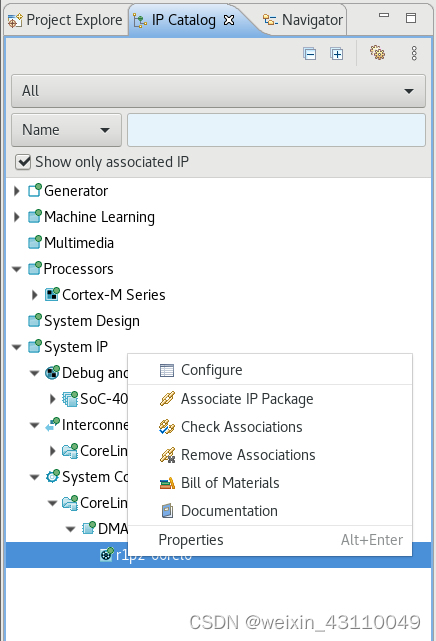Click the Configure icon in context menu
Screen dimensions: 436x641
pos(167,370)
